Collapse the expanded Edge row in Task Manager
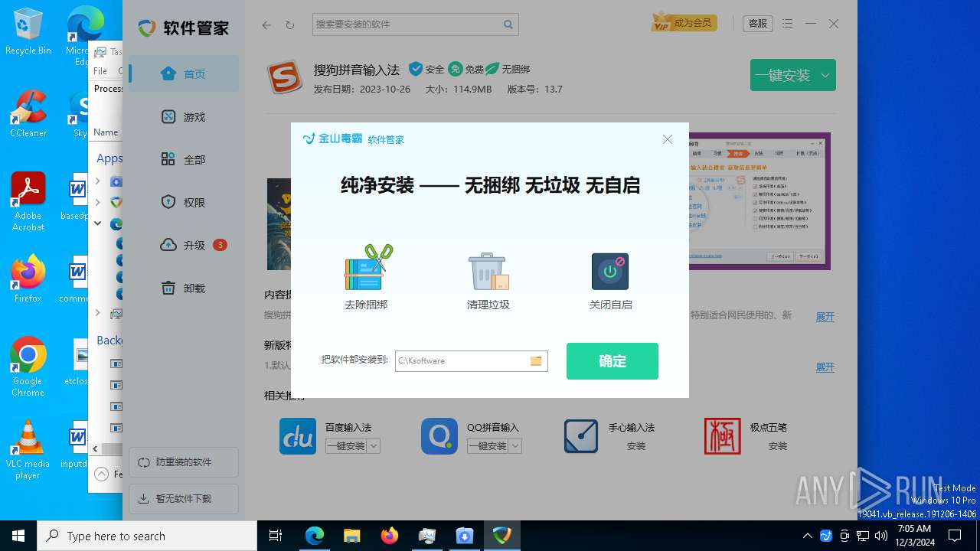The height and width of the screenshot is (551, 980). point(97,223)
